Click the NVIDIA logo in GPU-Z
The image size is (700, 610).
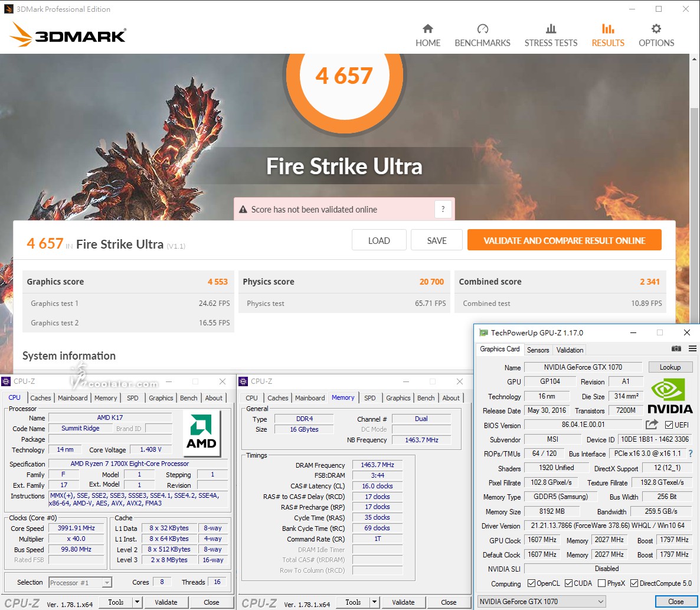(670, 396)
